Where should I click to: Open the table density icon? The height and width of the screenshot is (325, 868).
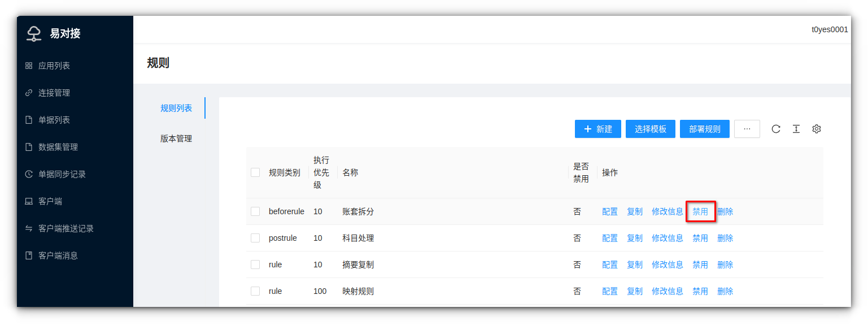coord(796,129)
